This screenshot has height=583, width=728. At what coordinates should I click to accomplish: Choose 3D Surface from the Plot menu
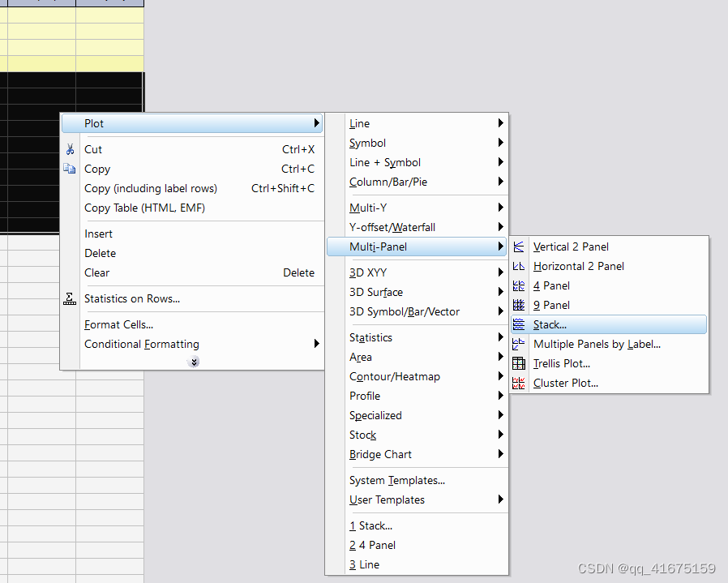pyautogui.click(x=378, y=292)
